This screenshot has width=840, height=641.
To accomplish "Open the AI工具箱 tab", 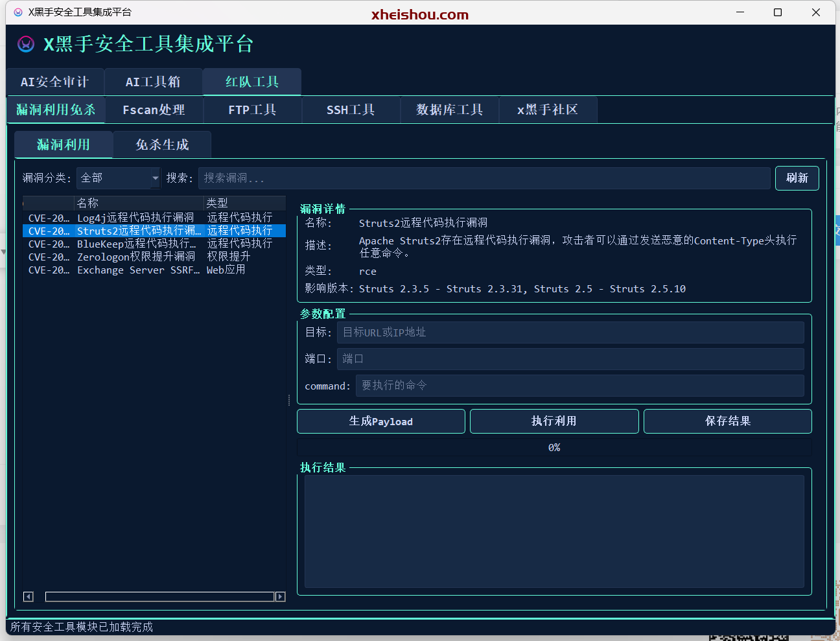I will click(153, 82).
